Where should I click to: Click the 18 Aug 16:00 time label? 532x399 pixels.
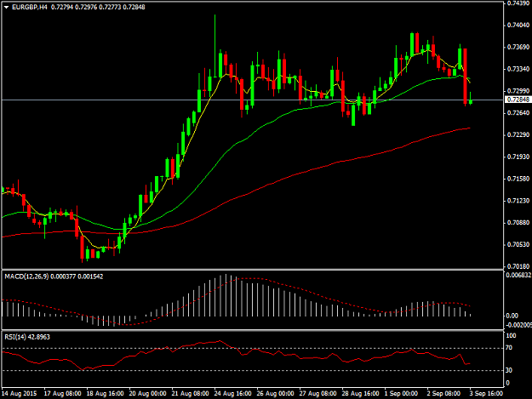coord(105,394)
